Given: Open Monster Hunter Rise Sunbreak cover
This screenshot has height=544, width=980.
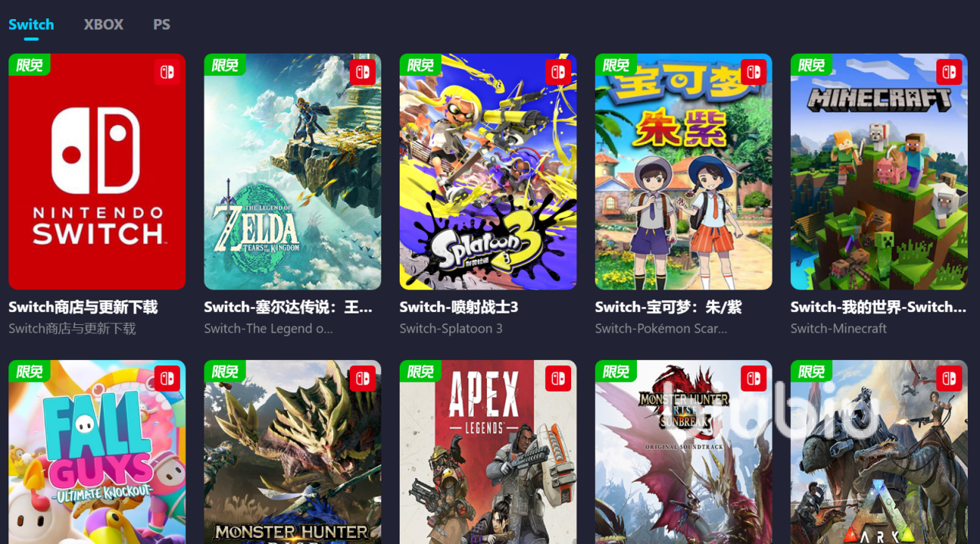Looking at the screenshot, I should [x=684, y=452].
